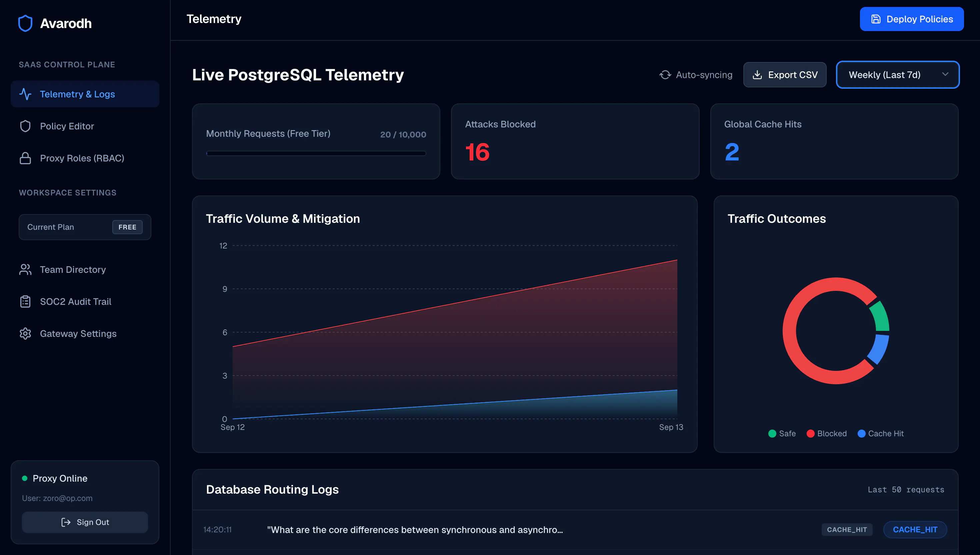This screenshot has height=555, width=980.
Task: Click the log entry about synchronous and asynchronous
Action: pyautogui.click(x=575, y=529)
